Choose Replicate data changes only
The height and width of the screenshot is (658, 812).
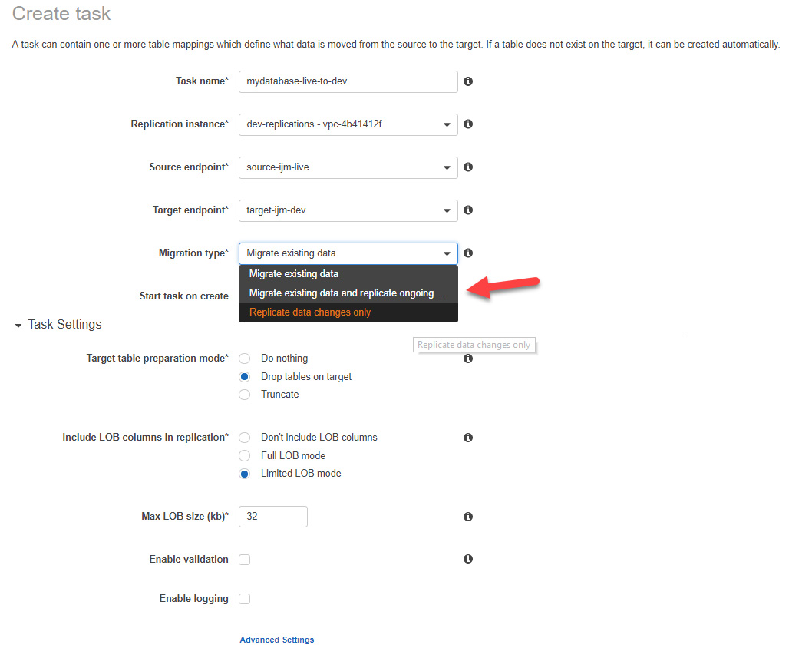348,312
